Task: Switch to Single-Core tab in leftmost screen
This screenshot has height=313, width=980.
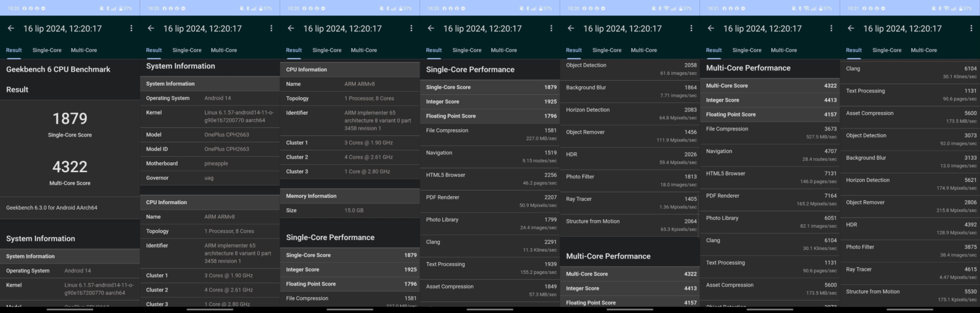Action: pyautogui.click(x=47, y=50)
